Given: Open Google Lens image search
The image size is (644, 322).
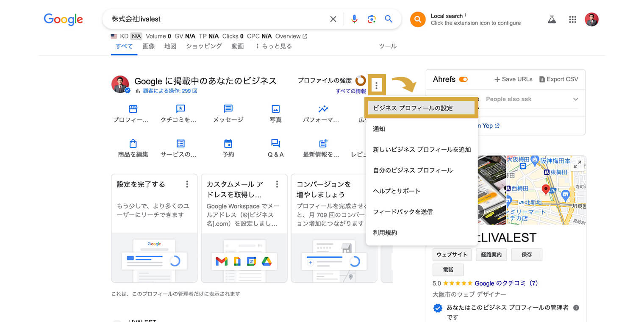Looking at the screenshot, I should click(x=372, y=19).
